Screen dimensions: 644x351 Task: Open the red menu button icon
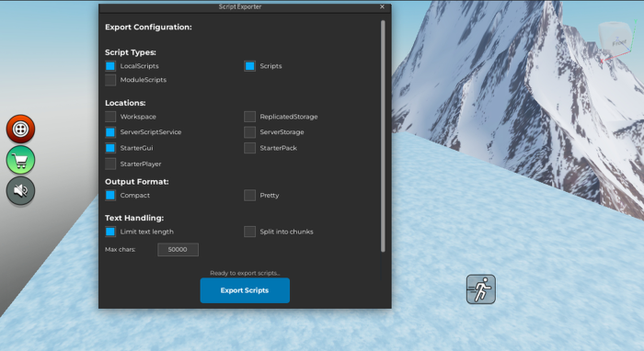(20, 129)
